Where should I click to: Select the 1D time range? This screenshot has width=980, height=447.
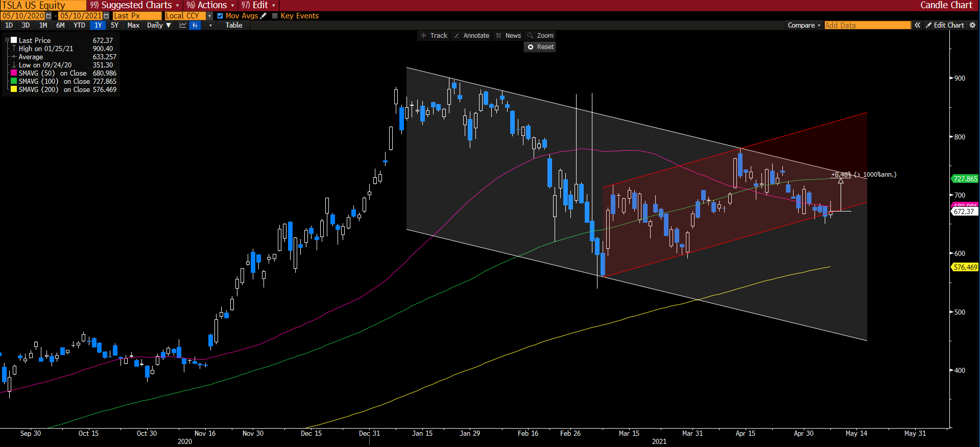click(x=9, y=25)
